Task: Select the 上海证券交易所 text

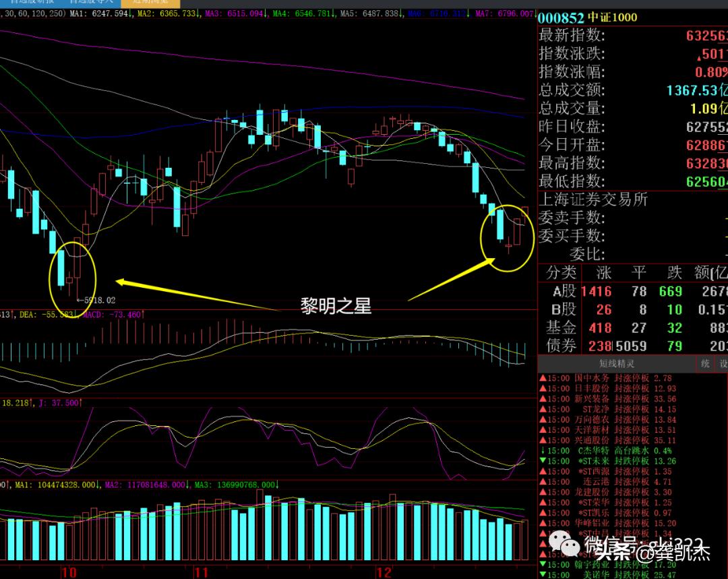Action: [x=593, y=200]
